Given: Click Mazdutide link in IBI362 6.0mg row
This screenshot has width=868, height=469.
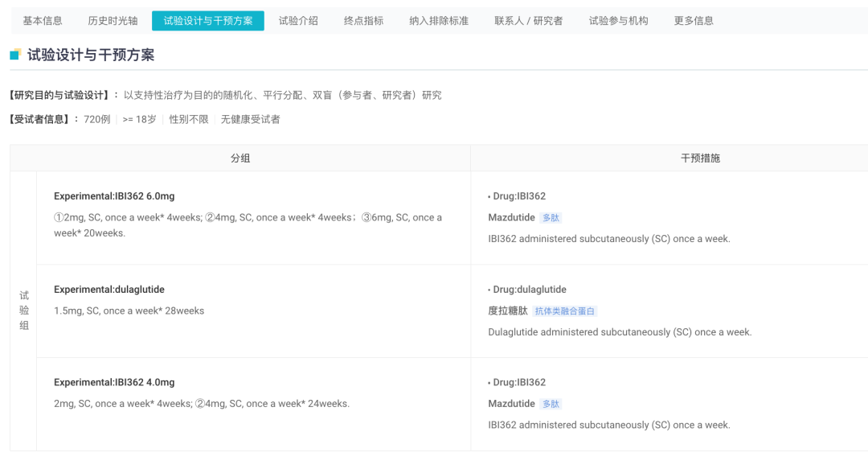Looking at the screenshot, I should coord(511,217).
